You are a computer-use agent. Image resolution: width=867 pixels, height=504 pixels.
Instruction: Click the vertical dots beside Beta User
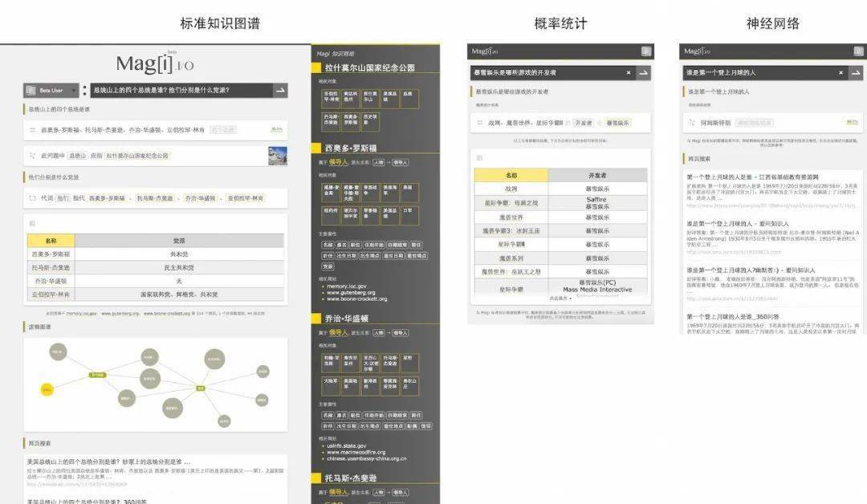coord(85,91)
